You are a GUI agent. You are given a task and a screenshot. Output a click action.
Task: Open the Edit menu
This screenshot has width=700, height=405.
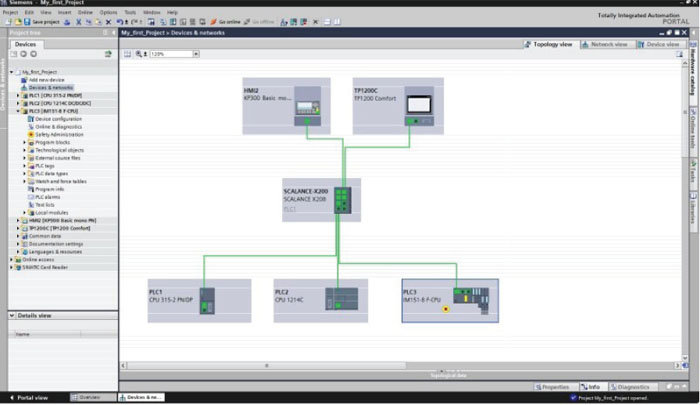pos(29,13)
